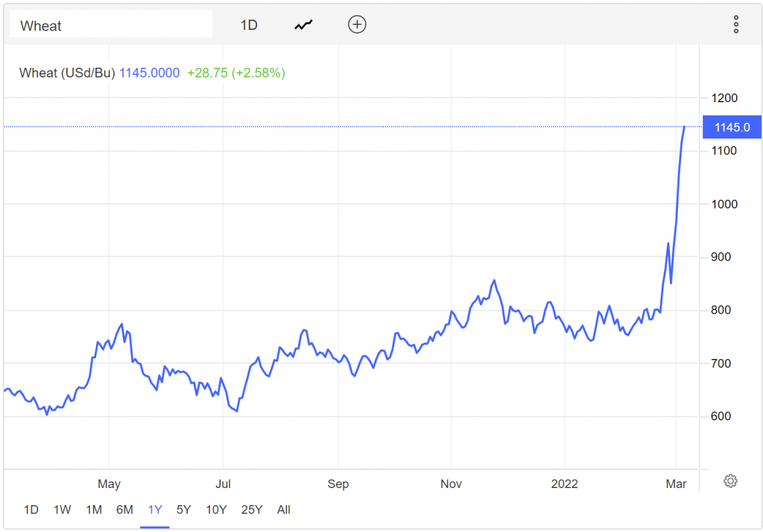Select the 25Y time range
763x532 pixels.
click(252, 510)
